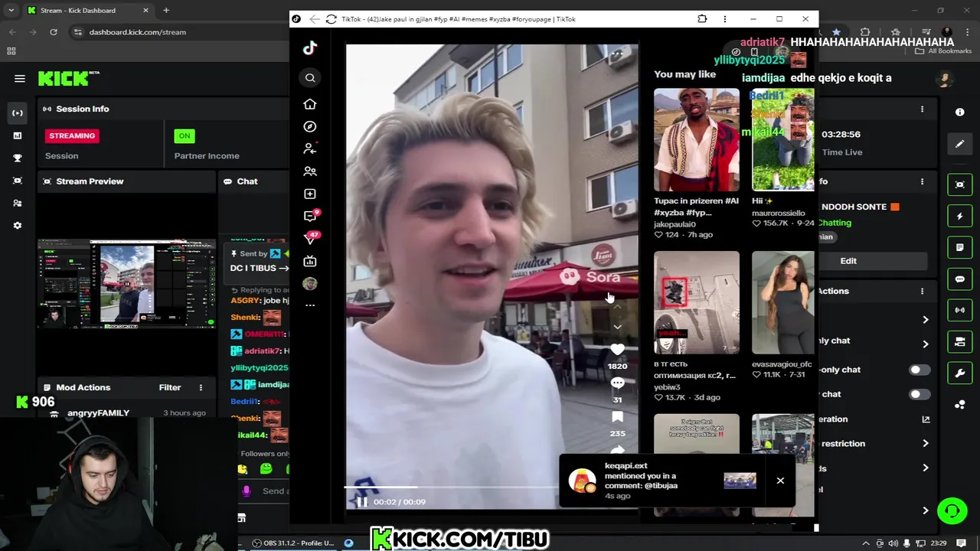This screenshot has width=980, height=551.
Task: Expand the restriction row chevron
Action: click(925, 443)
